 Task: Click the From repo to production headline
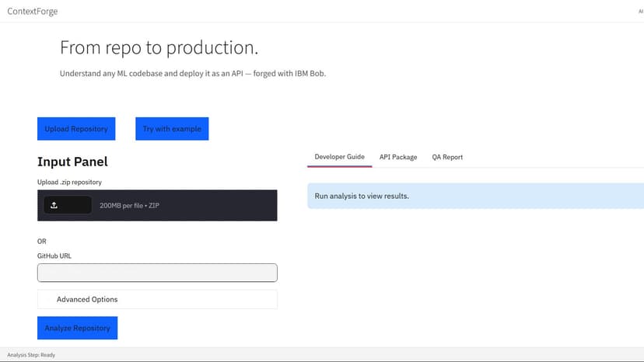(x=159, y=47)
